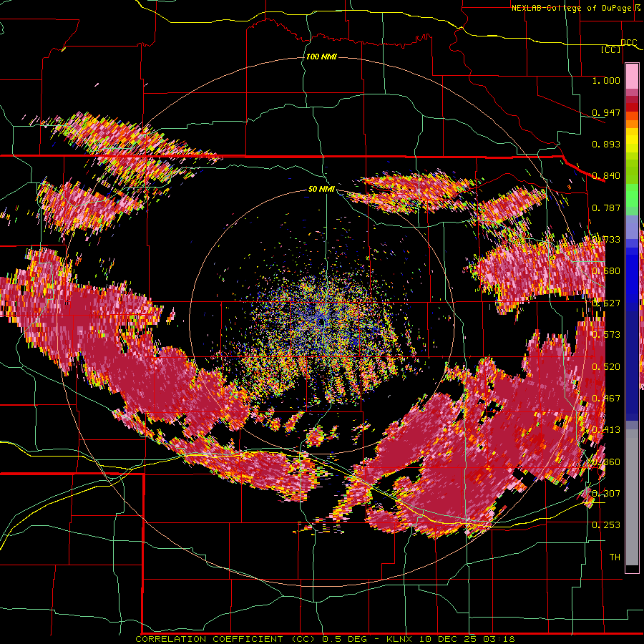Select the 0.467 scale value
This screenshot has width=644, height=644.
[606, 399]
